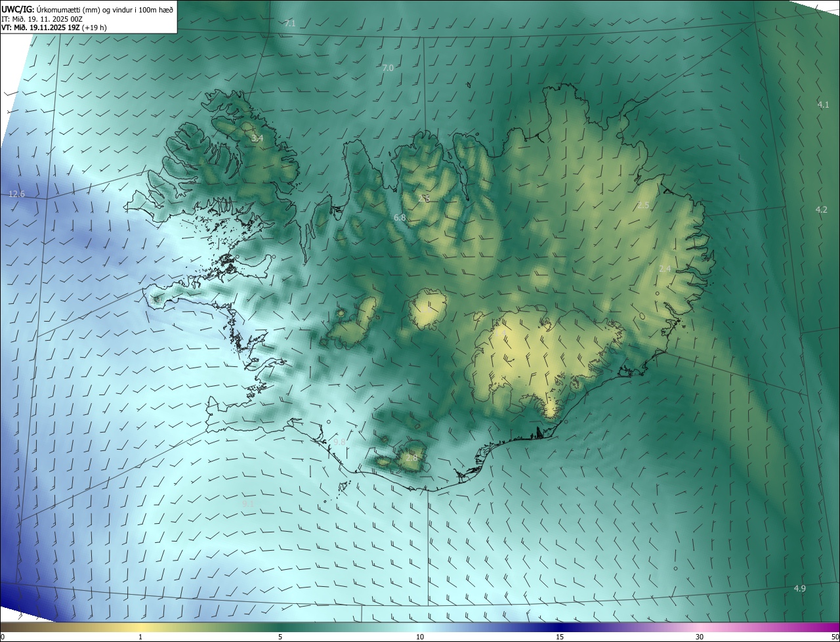This screenshot has width=840, height=642.
Task: Pick the pale yellow color at scale value 1
Action: point(140,628)
